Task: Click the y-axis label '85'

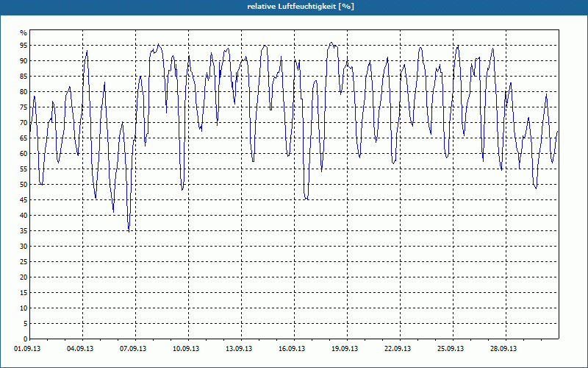Action: point(24,77)
